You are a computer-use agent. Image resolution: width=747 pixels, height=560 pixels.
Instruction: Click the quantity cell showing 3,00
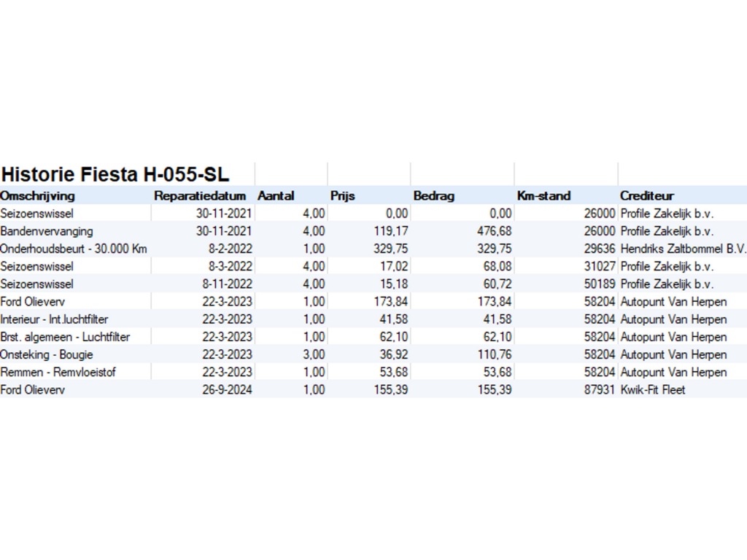coord(314,354)
